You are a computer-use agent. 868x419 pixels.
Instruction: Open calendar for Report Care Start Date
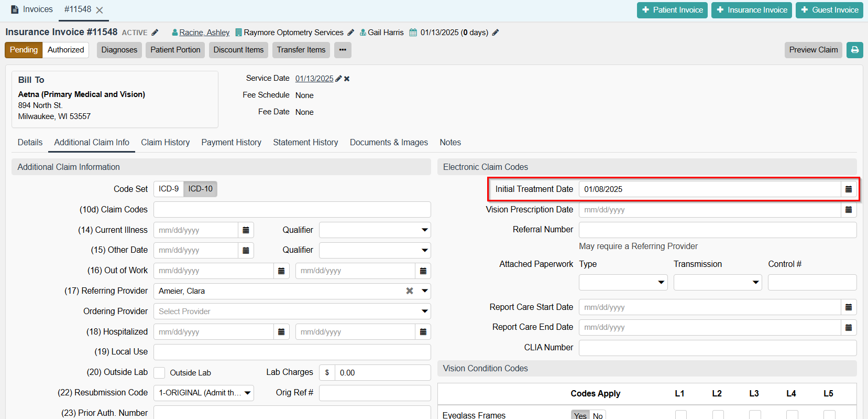tap(848, 307)
